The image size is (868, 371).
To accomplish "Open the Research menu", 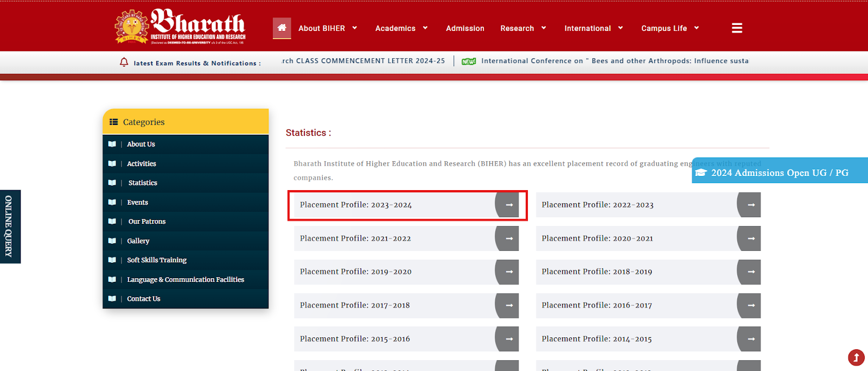I will 517,28.
